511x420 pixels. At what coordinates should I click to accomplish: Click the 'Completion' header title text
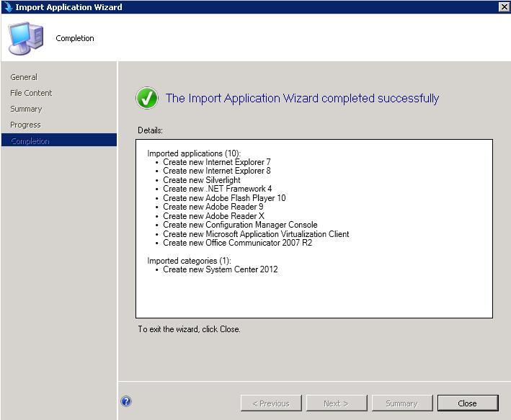(75, 38)
